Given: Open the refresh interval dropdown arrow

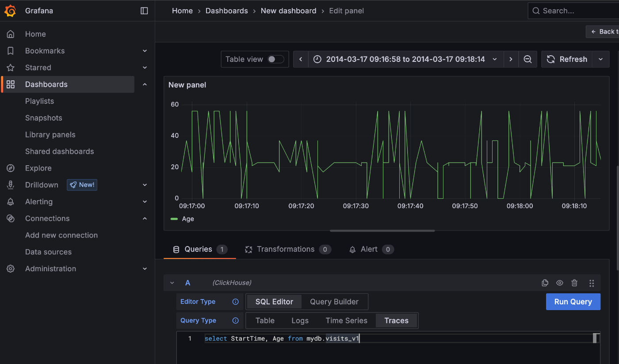Looking at the screenshot, I should 600,59.
